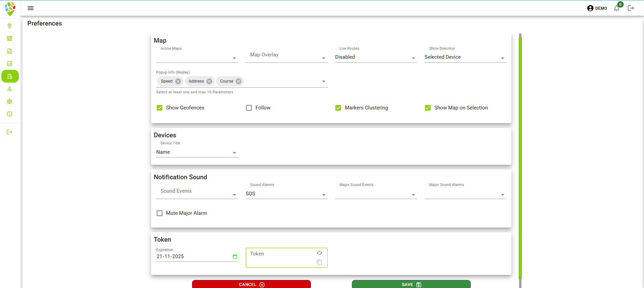Uncheck Show Geofences checkbox
Screen dimensions: 644x288
pyautogui.click(x=159, y=108)
